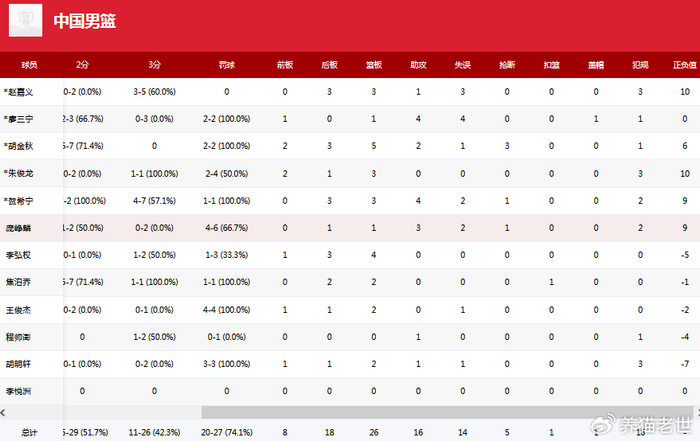Open player 胡金秋 row
700x441 pixels.
click(350, 146)
